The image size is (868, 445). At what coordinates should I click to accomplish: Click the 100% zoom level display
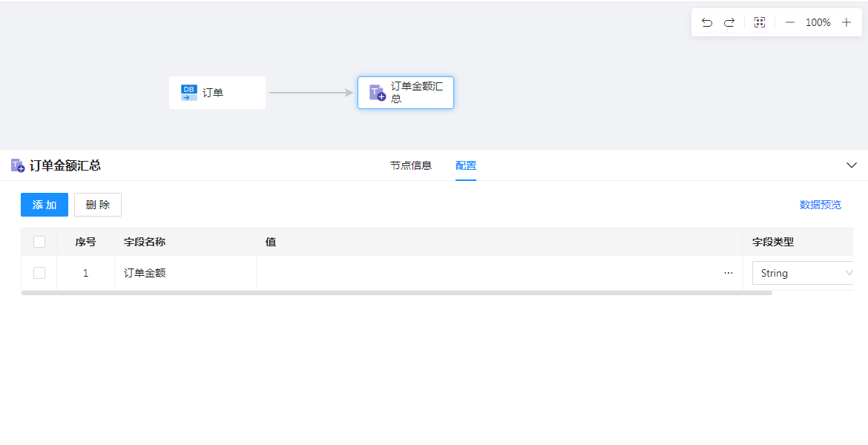[x=818, y=22]
